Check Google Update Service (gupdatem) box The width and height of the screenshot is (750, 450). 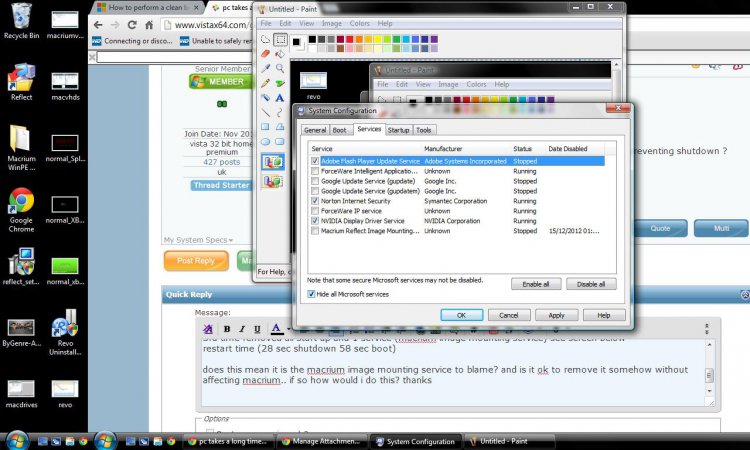click(315, 191)
